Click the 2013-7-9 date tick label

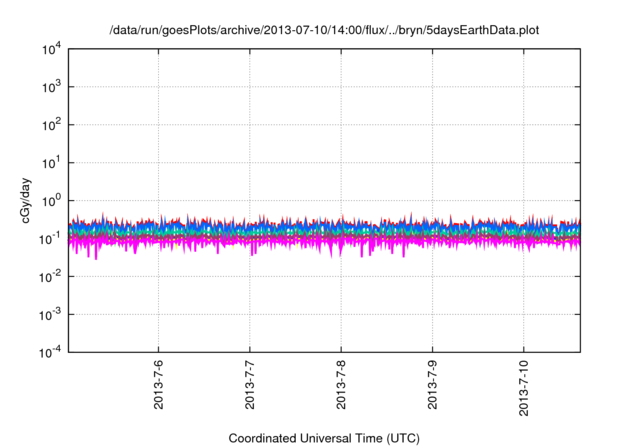pyautogui.click(x=433, y=385)
